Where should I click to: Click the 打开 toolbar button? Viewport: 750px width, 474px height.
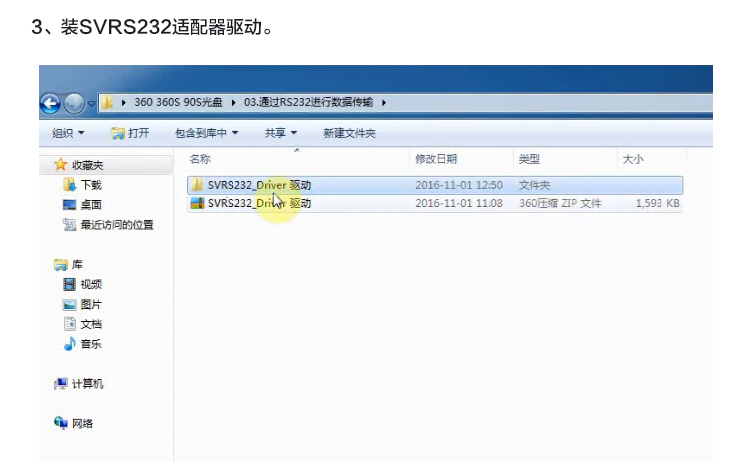[131, 133]
